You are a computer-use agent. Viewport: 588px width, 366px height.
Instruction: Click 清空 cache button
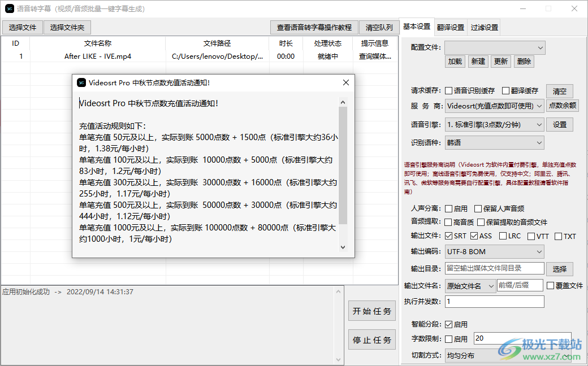tap(560, 91)
